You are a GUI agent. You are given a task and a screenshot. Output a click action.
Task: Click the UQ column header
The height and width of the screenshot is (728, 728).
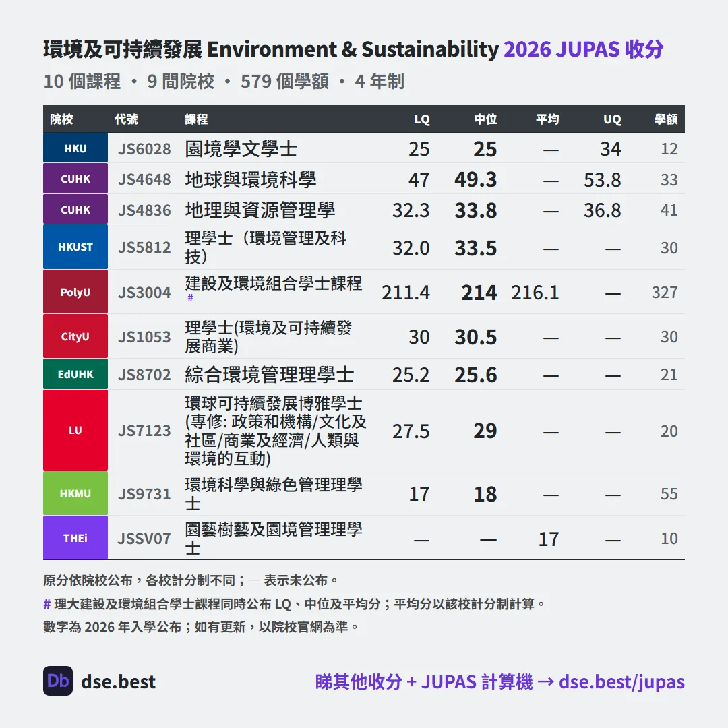click(612, 120)
